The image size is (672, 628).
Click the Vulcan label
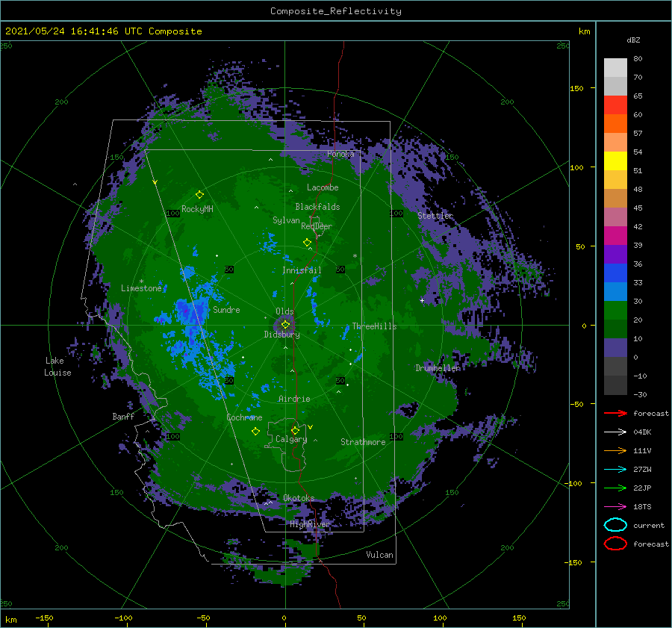click(380, 555)
